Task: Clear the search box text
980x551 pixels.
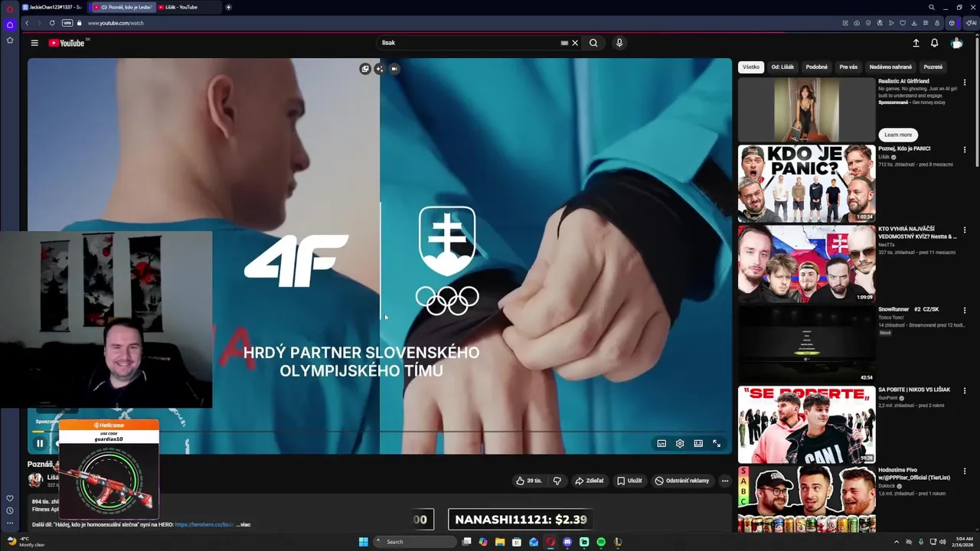Action: click(575, 43)
